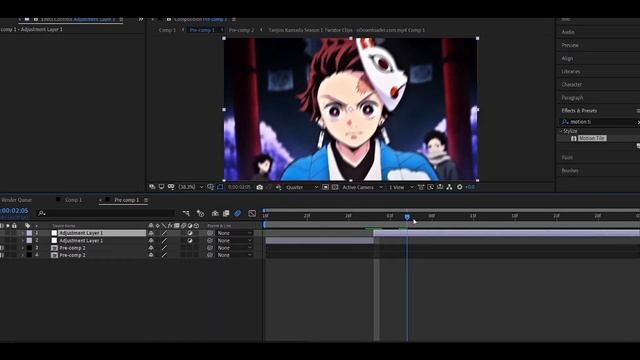Open the Libraries panel
640x360 pixels.
pos(571,71)
